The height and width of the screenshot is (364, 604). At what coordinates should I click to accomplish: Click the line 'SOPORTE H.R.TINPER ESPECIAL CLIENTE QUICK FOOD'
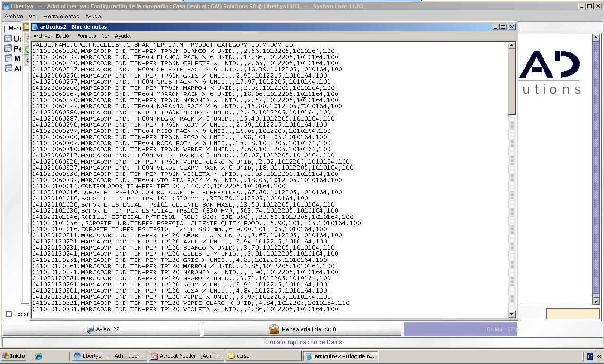(x=196, y=223)
